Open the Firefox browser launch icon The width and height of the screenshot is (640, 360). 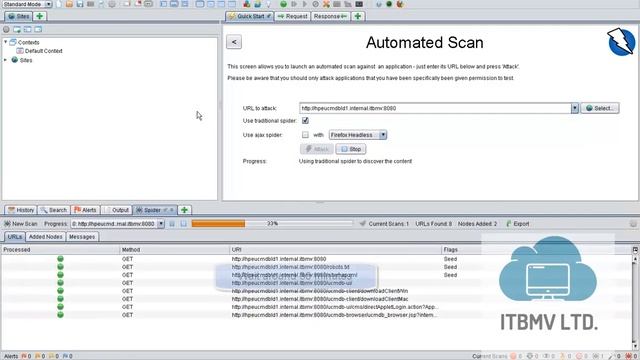(400, 4)
